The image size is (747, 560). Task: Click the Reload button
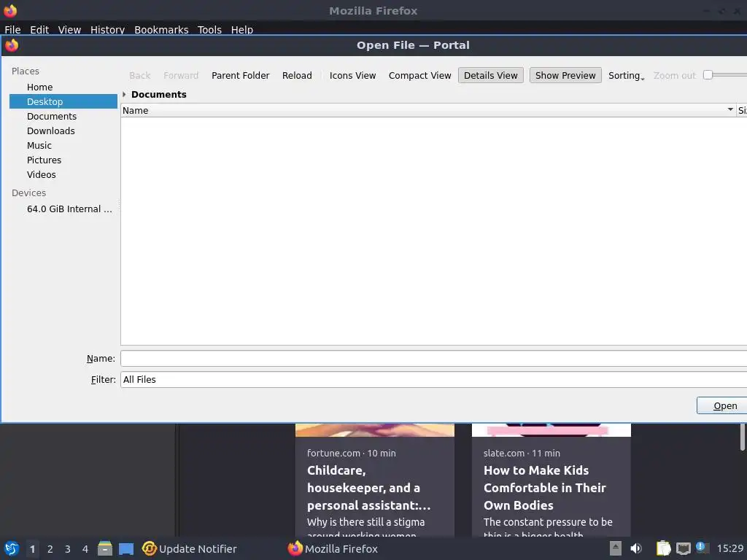click(x=297, y=75)
